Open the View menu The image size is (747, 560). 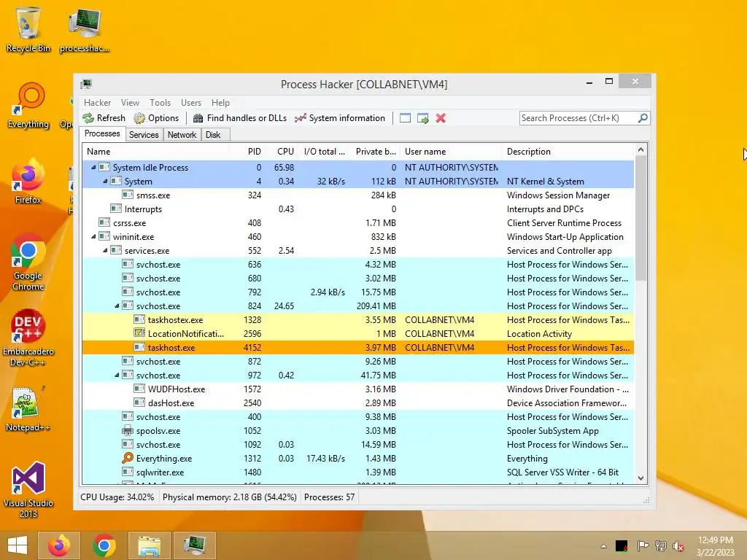point(130,103)
